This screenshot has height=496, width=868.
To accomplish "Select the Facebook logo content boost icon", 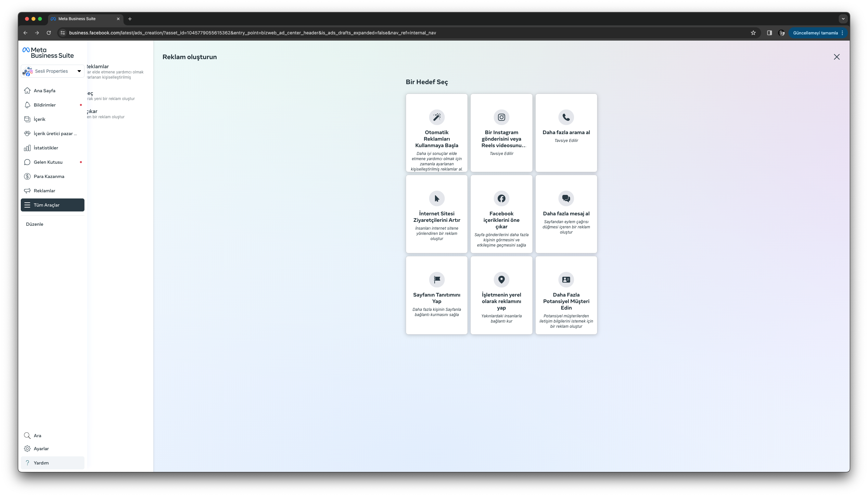I will [x=501, y=198].
